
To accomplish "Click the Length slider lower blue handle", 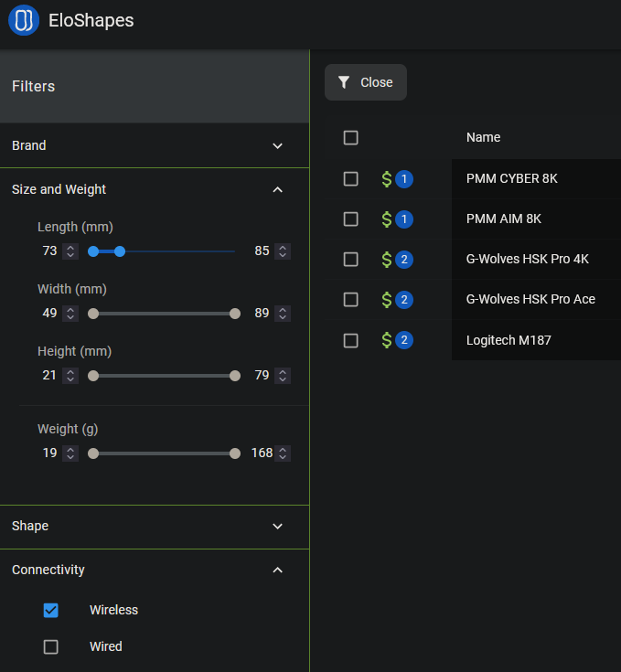I will tap(93, 251).
